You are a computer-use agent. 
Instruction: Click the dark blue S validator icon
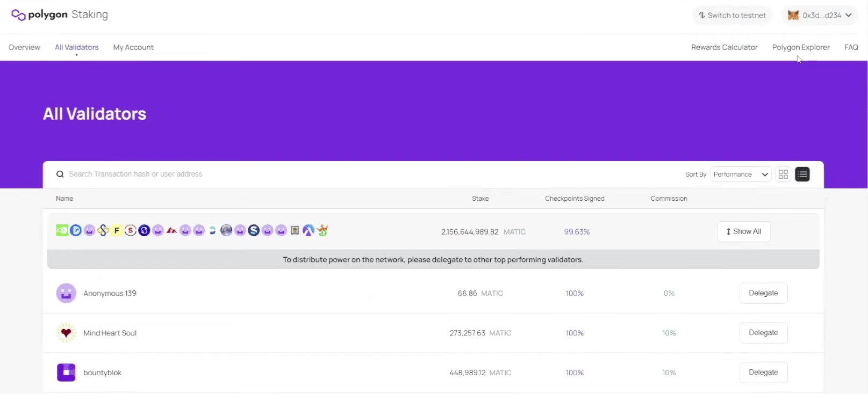(144, 231)
